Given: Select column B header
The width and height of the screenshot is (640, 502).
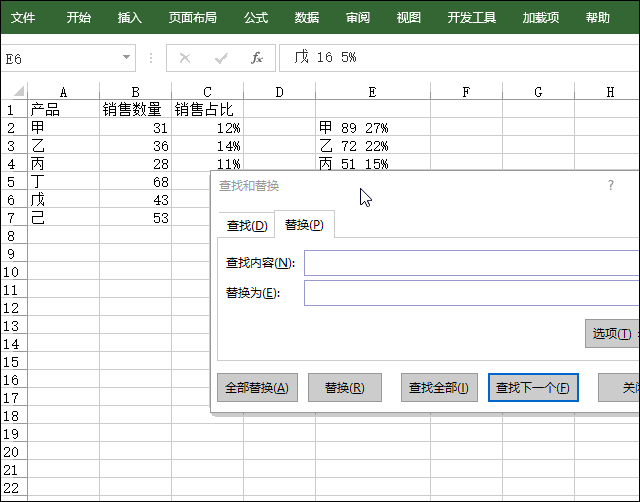Looking at the screenshot, I should [136, 92].
